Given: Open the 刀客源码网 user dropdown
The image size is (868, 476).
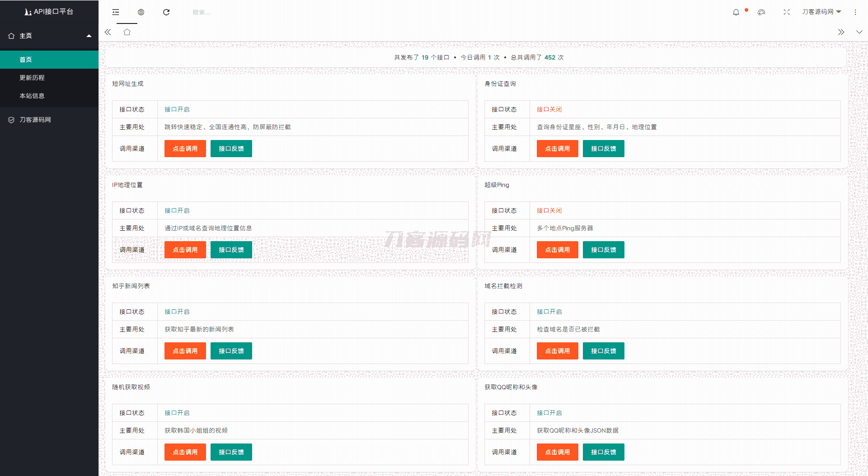Looking at the screenshot, I should (821, 12).
